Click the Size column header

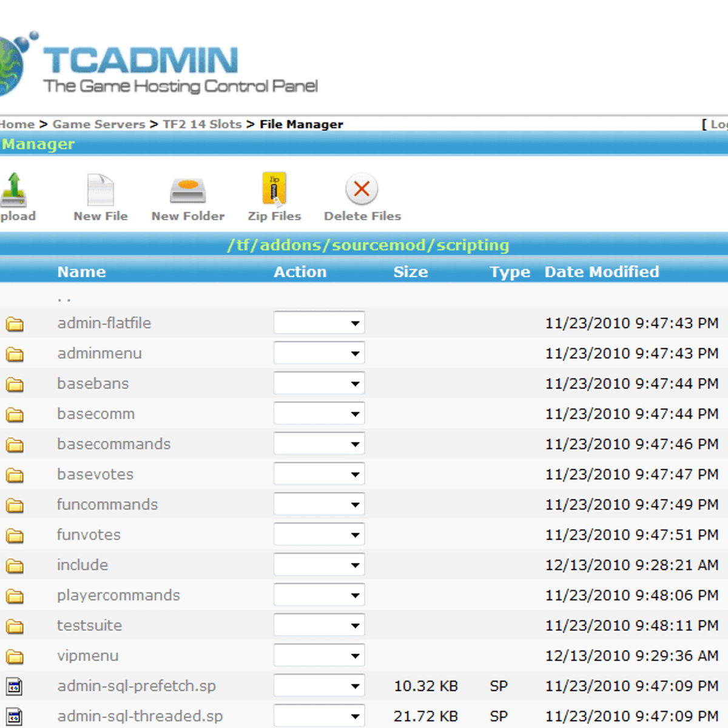[x=411, y=272]
